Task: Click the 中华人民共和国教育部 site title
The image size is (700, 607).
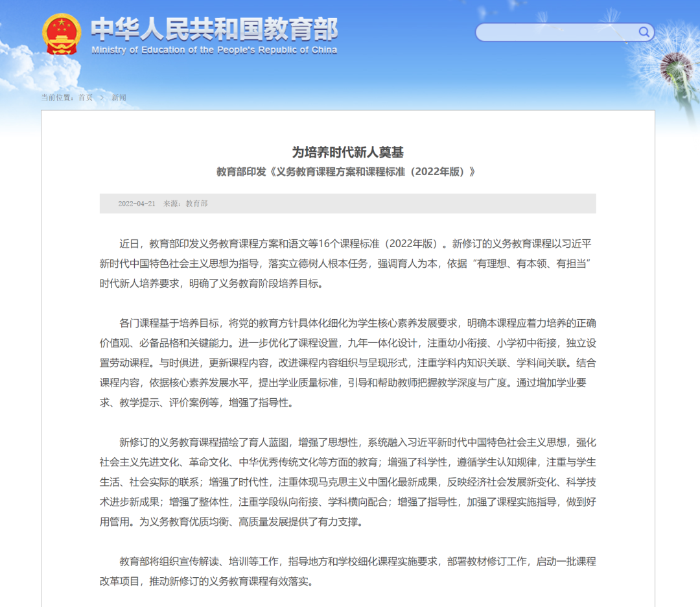Action: 215,29
